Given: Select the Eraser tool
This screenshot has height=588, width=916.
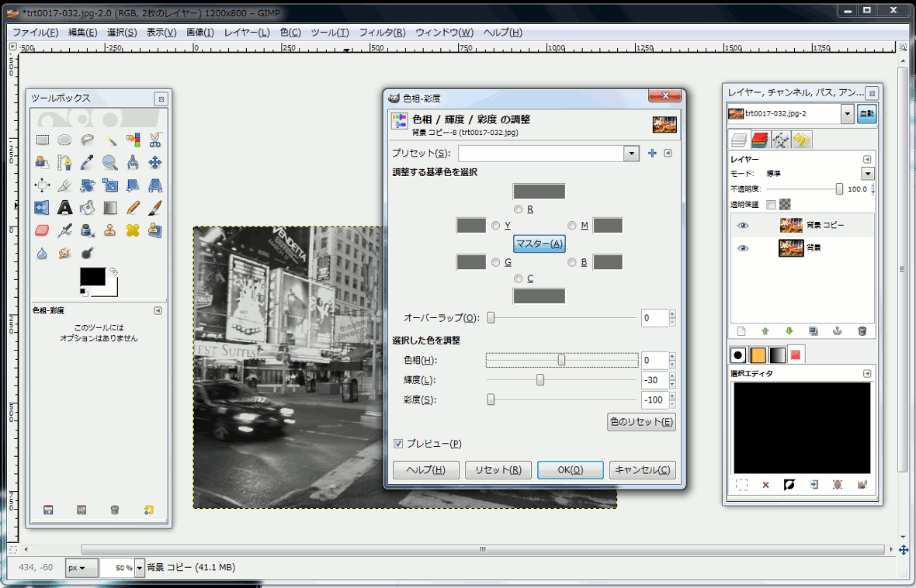Looking at the screenshot, I should [42, 230].
